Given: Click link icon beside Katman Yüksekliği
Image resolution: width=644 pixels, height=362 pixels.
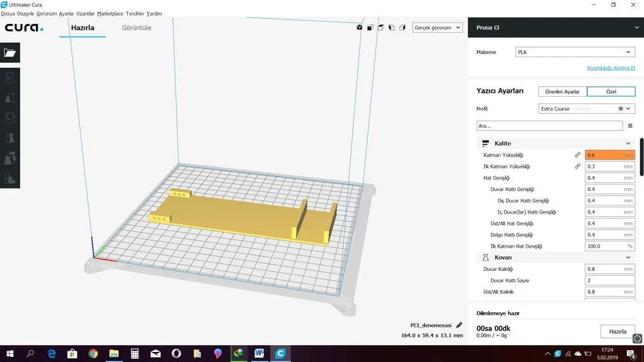Looking at the screenshot, I should (x=577, y=155).
